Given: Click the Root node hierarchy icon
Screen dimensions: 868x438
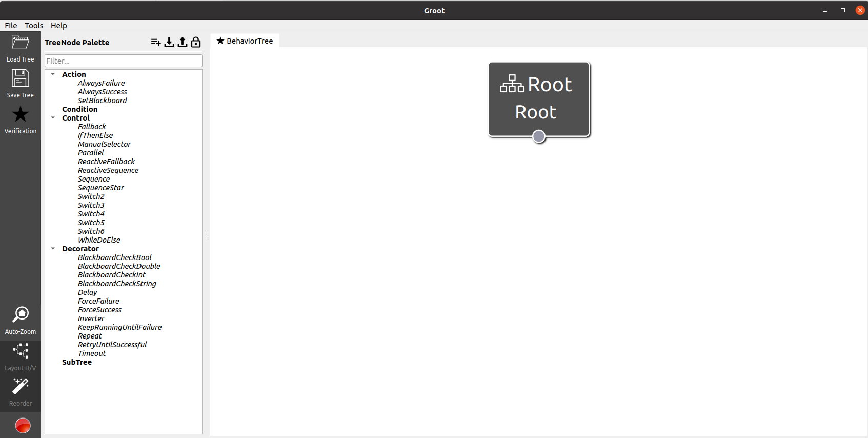Looking at the screenshot, I should [512, 84].
